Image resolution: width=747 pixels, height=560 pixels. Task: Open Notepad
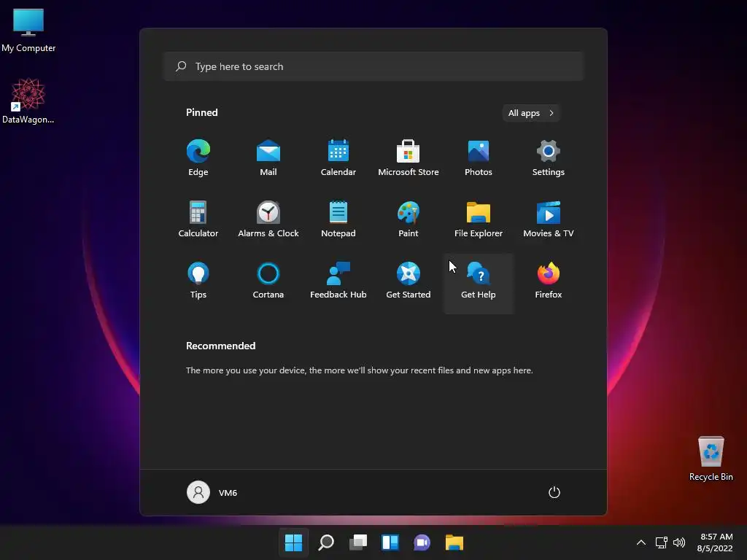tap(338, 219)
